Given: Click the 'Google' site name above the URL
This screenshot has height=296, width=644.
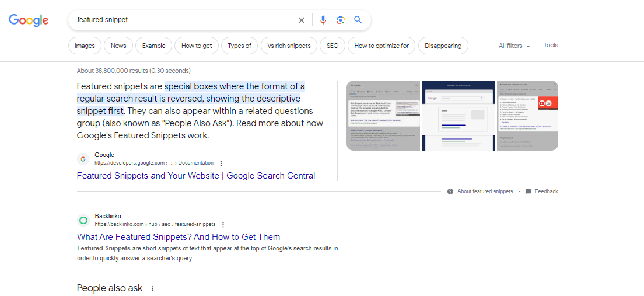Looking at the screenshot, I should click(104, 155).
